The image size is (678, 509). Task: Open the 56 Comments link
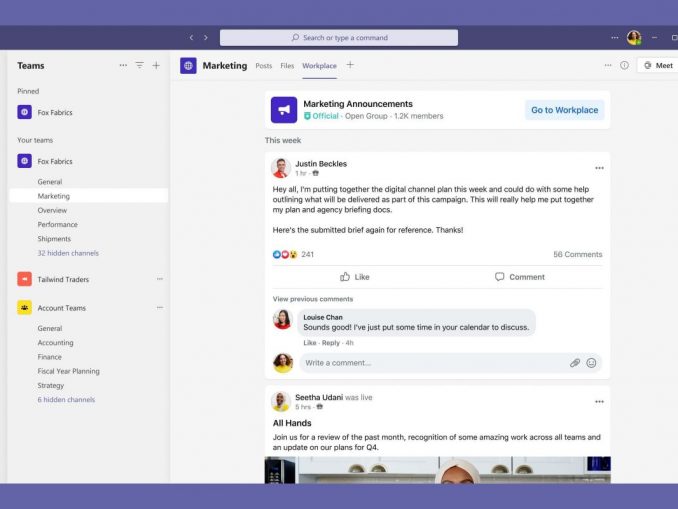coord(578,254)
